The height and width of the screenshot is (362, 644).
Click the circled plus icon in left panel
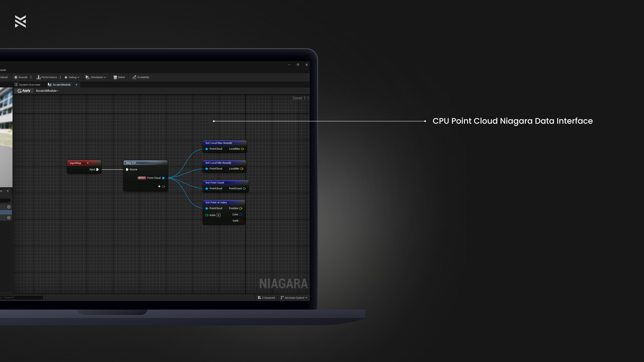point(9,207)
